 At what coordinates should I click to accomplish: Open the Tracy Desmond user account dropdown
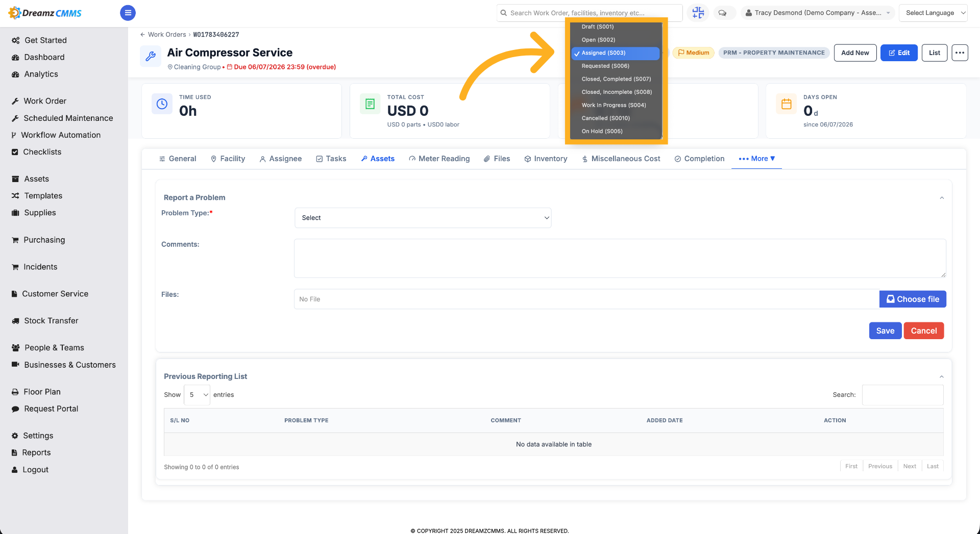(x=818, y=13)
